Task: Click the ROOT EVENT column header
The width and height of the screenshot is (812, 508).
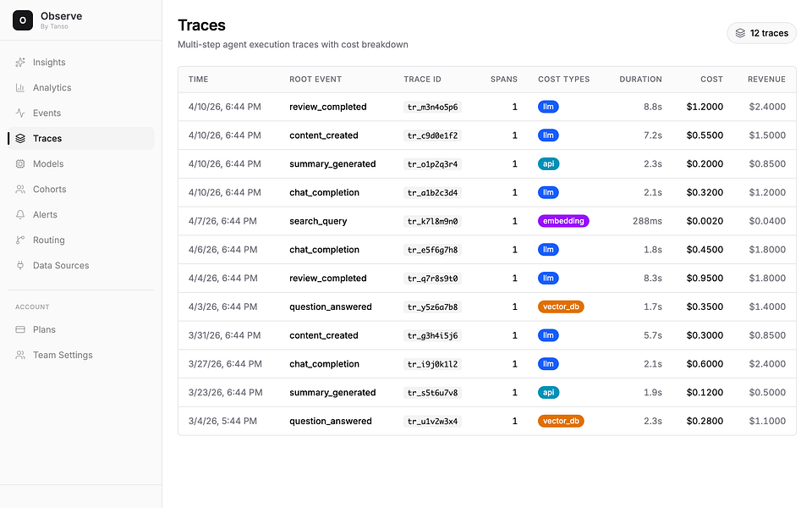Action: point(315,80)
